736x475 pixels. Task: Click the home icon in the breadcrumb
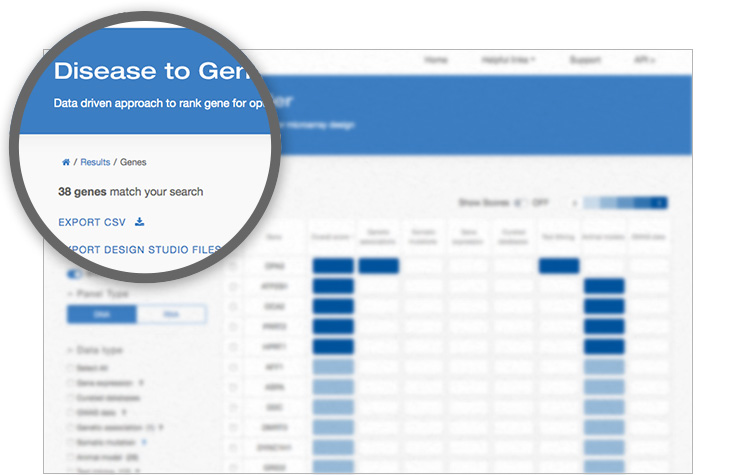click(66, 162)
